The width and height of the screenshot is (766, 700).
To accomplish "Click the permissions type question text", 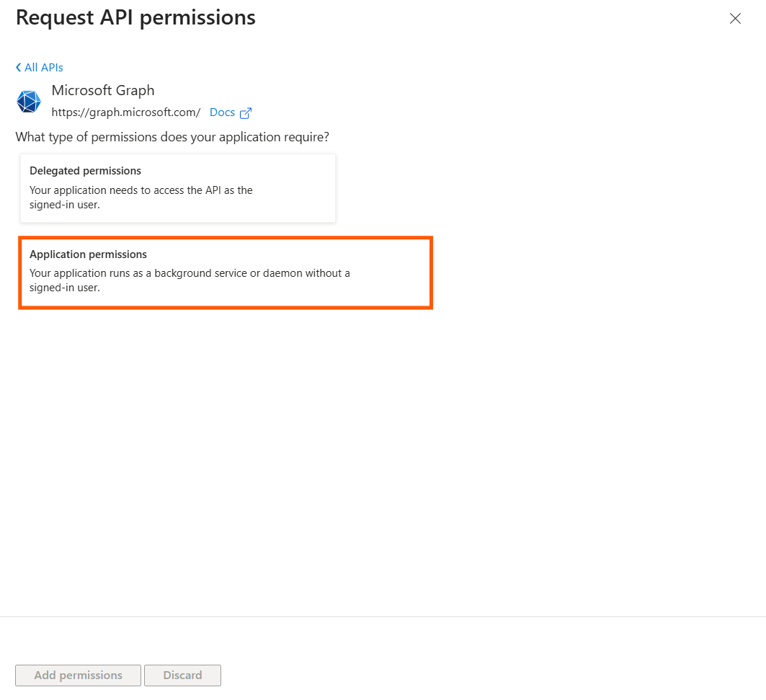I will (x=173, y=137).
